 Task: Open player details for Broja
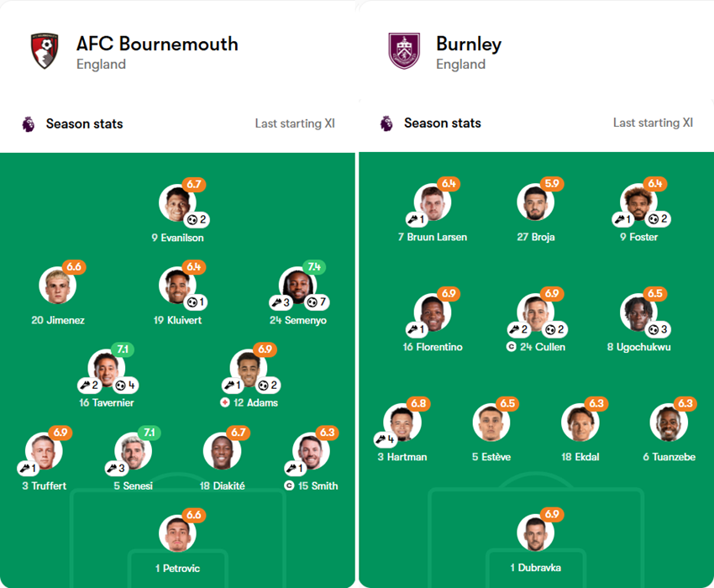pyautogui.click(x=536, y=202)
